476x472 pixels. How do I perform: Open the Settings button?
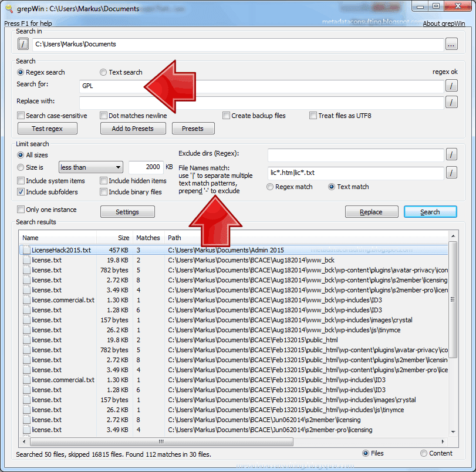(x=127, y=212)
